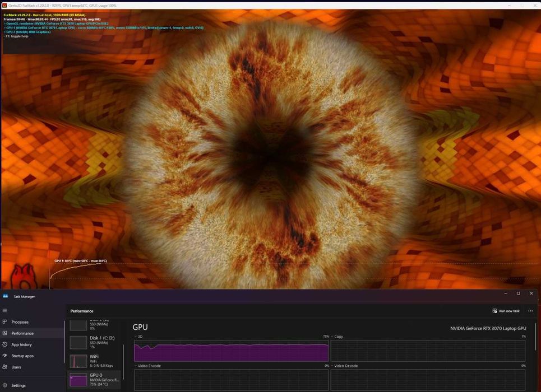This screenshot has width=541, height=392.
Task: Select Disk 1 (C: D:) in the list
Action: [94, 342]
